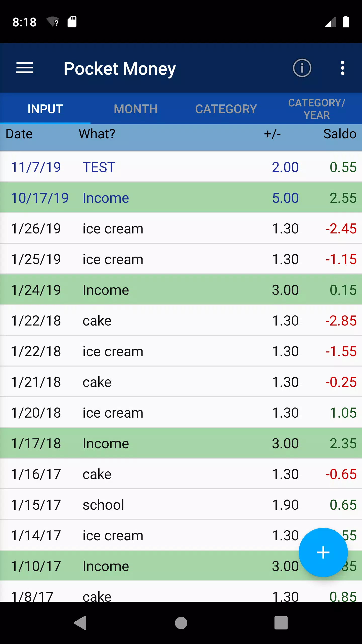Viewport: 362px width, 644px height.
Task: Open the 11/7/19 TEST entry
Action: tap(181, 167)
